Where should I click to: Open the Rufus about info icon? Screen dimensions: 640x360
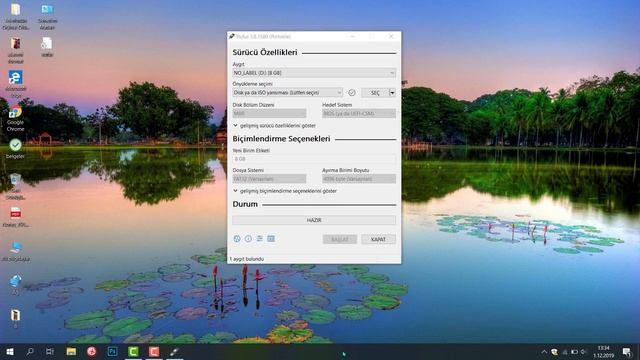[248, 239]
